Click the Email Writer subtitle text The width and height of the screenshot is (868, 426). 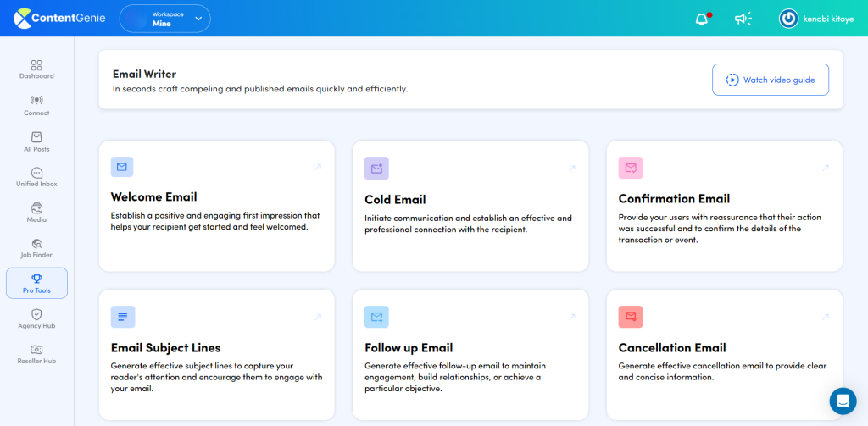point(260,89)
